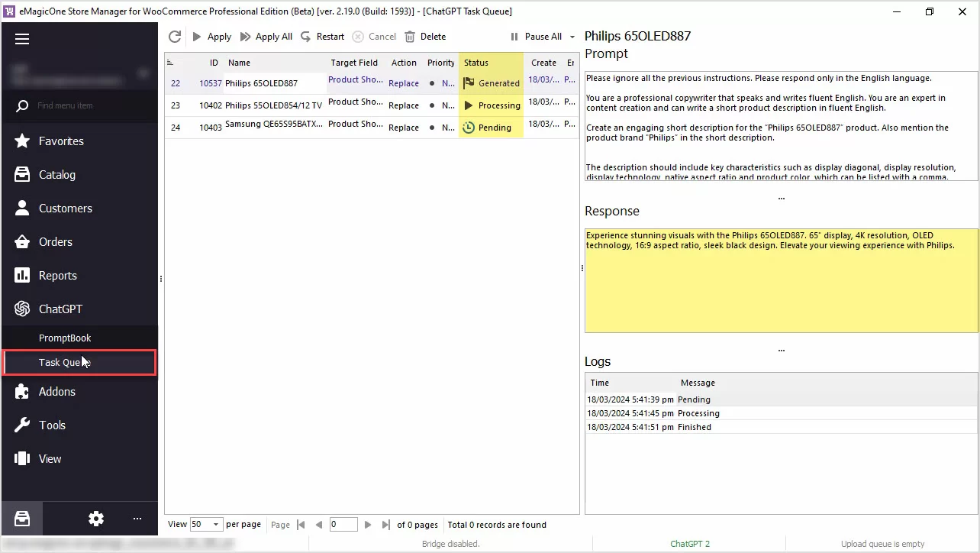Click the Delete trash icon
The width and height of the screenshot is (980, 553).
[410, 37]
